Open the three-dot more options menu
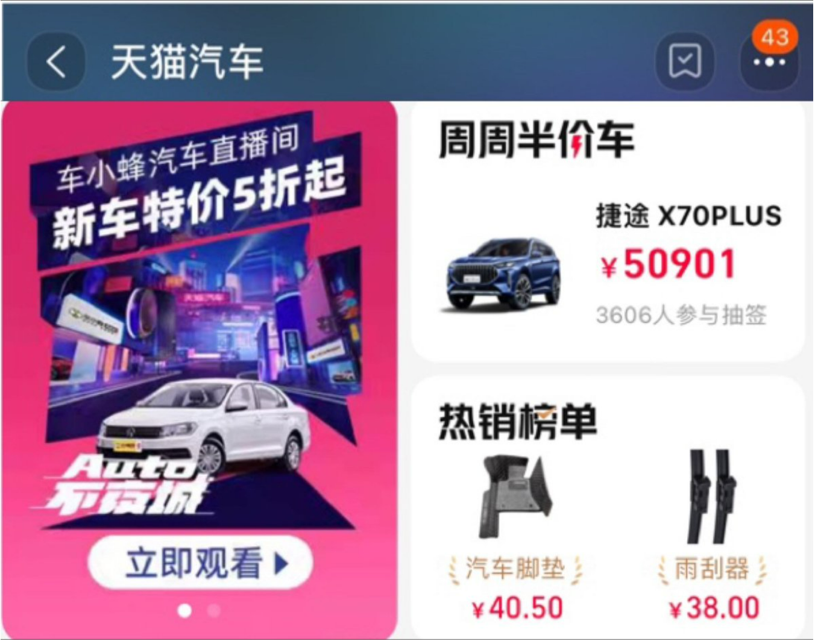Viewport: 815px width, 644px height. pos(769,63)
